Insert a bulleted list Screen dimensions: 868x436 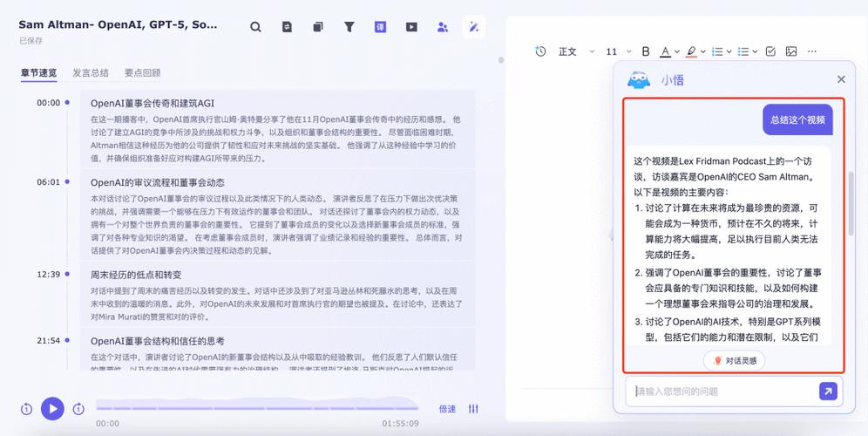pos(743,51)
